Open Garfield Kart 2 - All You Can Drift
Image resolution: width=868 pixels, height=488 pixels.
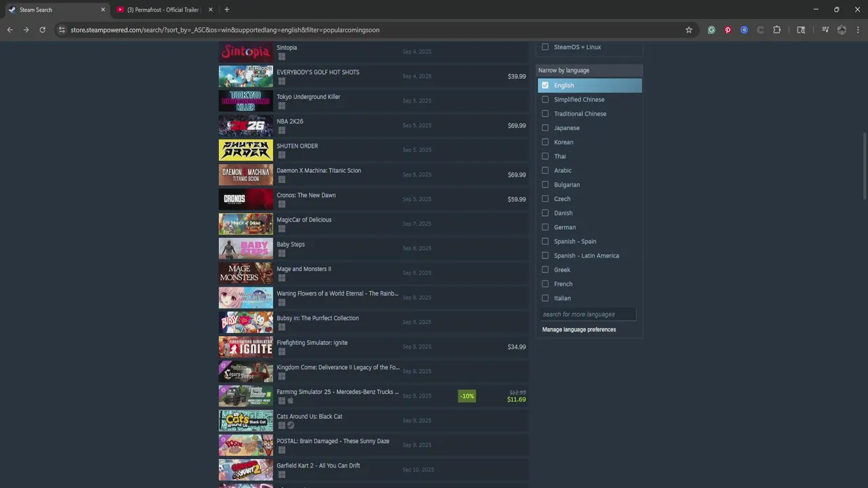pyautogui.click(x=373, y=470)
